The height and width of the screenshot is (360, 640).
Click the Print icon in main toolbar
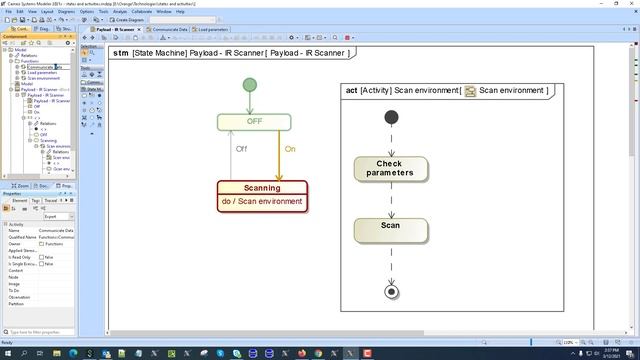tap(42, 20)
